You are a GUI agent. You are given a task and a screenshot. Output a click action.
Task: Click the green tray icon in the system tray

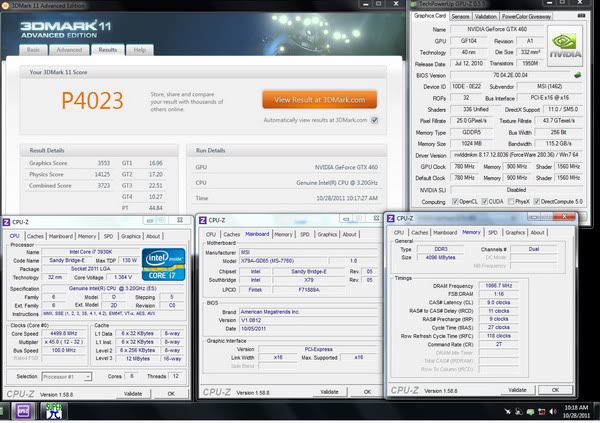pyautogui.click(x=530, y=412)
